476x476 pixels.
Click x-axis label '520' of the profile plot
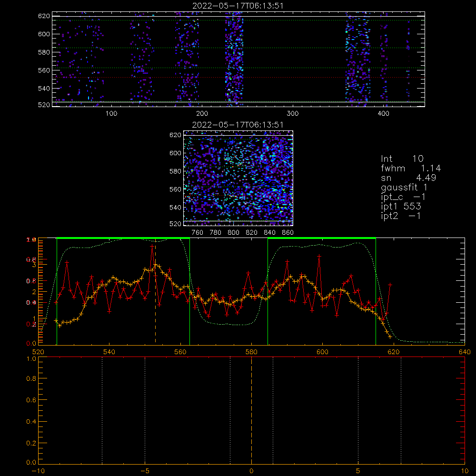tap(38, 352)
